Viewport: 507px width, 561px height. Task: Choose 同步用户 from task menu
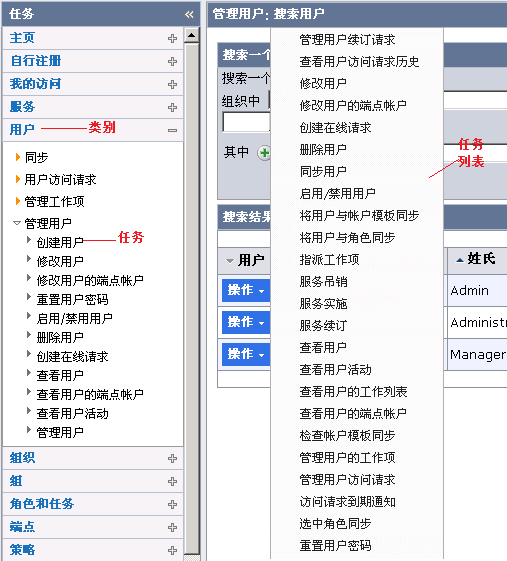pos(323,171)
